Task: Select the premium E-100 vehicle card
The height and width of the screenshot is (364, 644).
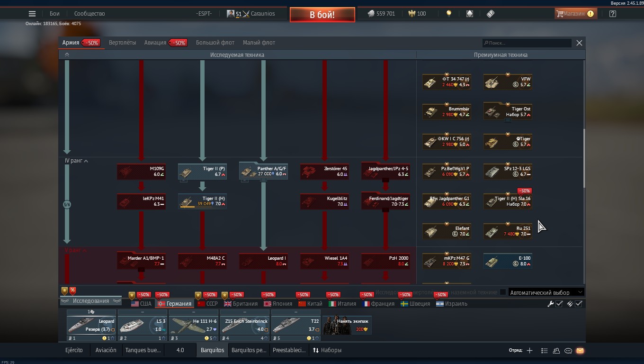Action: (508, 261)
